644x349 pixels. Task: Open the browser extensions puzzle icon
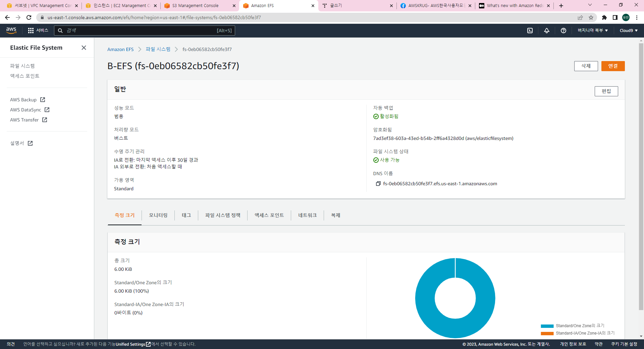(x=604, y=17)
